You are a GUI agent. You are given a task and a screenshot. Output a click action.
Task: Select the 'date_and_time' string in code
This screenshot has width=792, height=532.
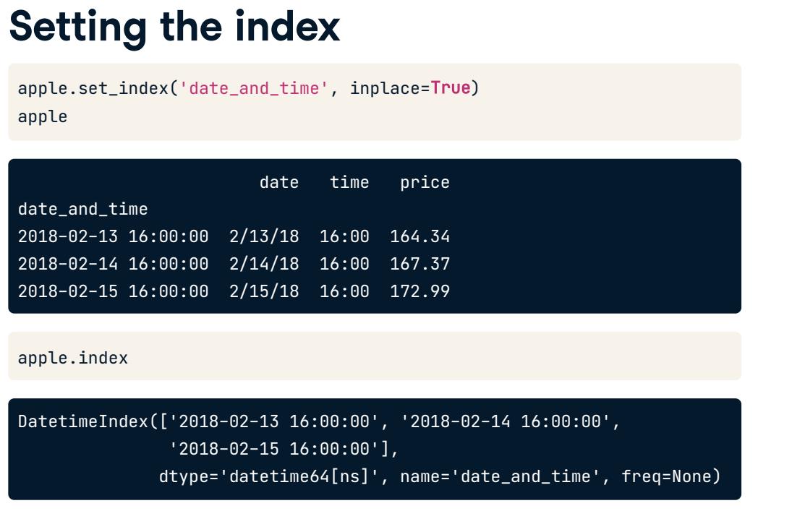[254, 88]
